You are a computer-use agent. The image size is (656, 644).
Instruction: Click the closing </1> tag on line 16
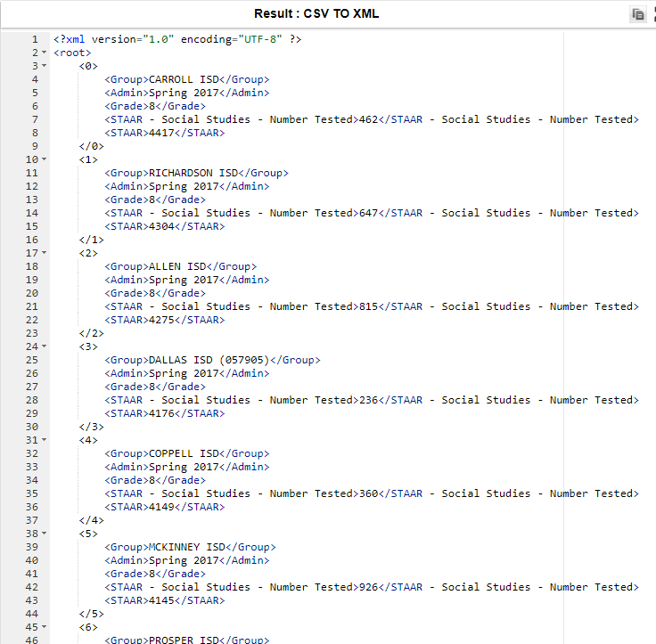click(91, 240)
